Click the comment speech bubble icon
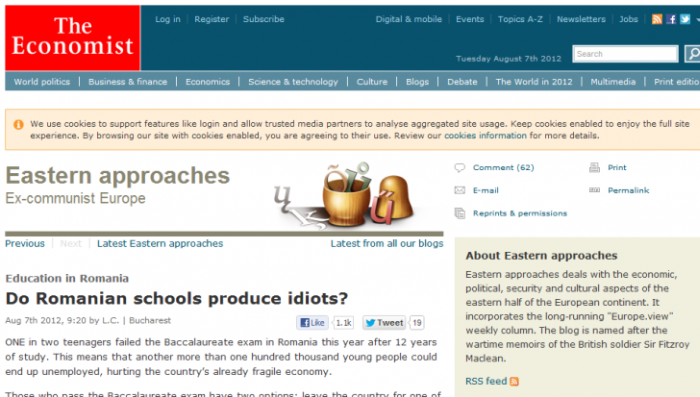Screen dimensions: 700x397 pos(460,167)
